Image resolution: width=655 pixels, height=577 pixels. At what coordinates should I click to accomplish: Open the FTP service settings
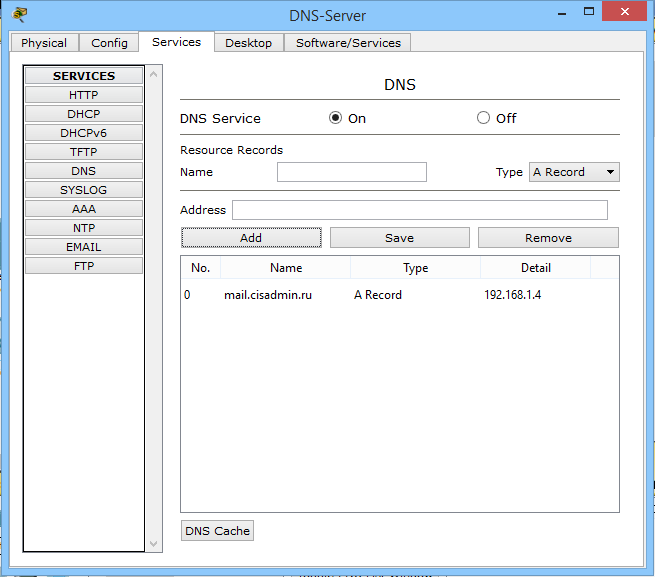(x=84, y=266)
